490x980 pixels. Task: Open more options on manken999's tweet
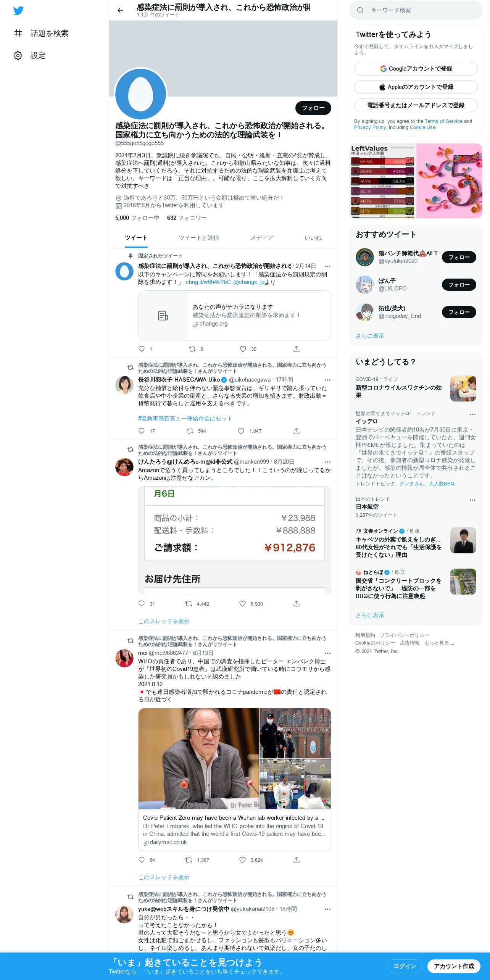click(x=327, y=462)
